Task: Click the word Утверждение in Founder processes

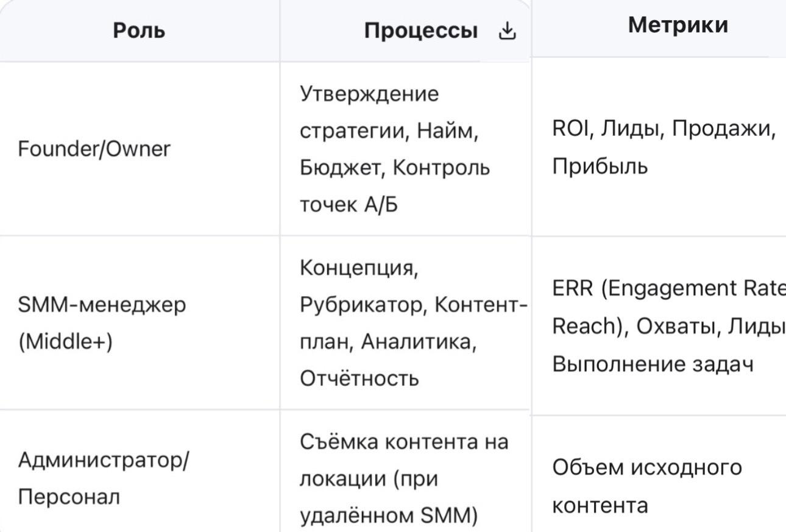Action: [x=369, y=94]
